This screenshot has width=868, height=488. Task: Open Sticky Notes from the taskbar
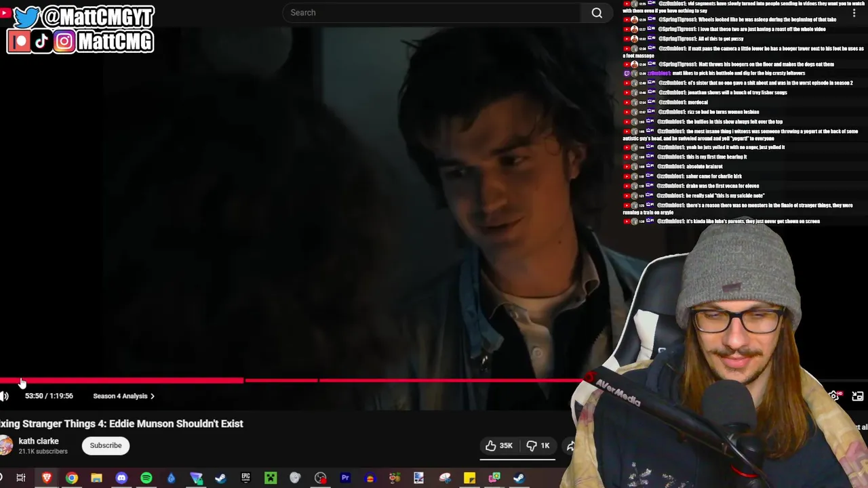click(469, 479)
